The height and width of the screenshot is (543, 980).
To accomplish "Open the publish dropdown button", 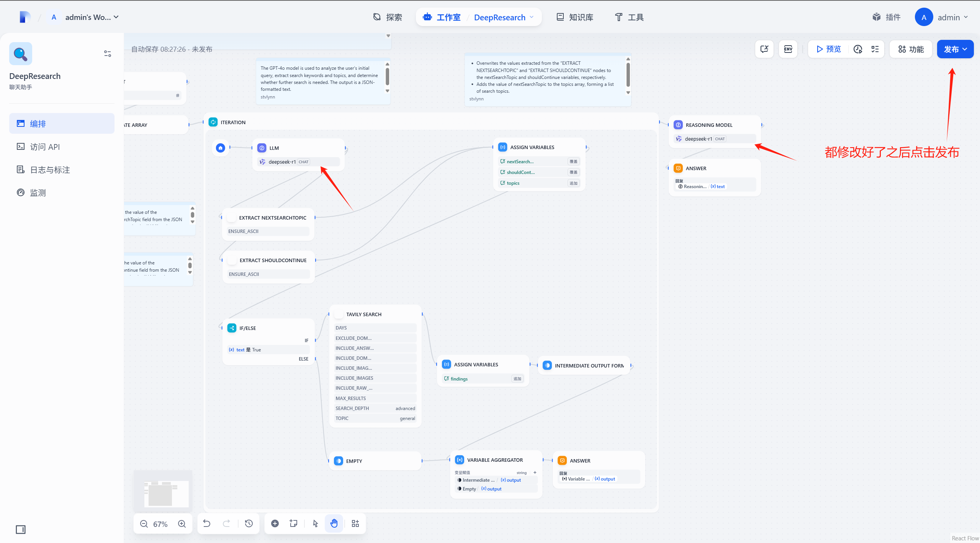I will [x=955, y=49].
